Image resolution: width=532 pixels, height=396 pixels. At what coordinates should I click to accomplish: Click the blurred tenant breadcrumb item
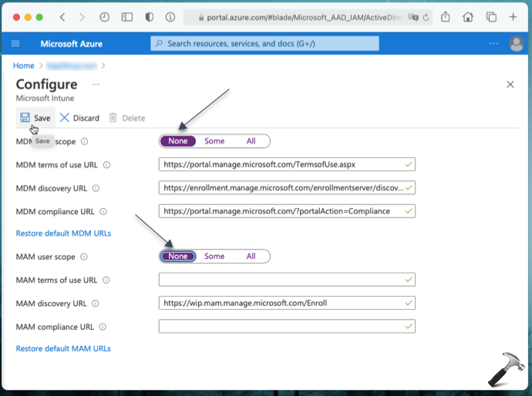(x=72, y=65)
